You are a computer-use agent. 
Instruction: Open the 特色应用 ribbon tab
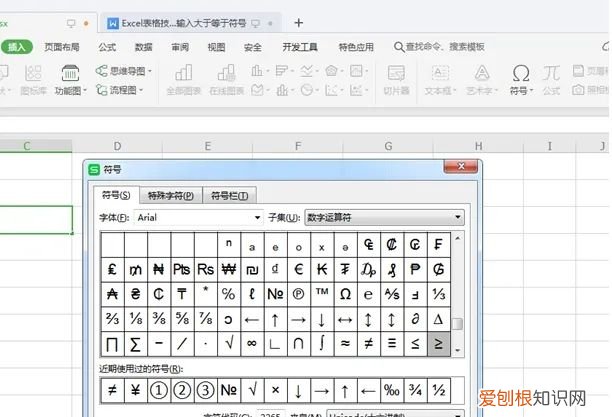356,47
